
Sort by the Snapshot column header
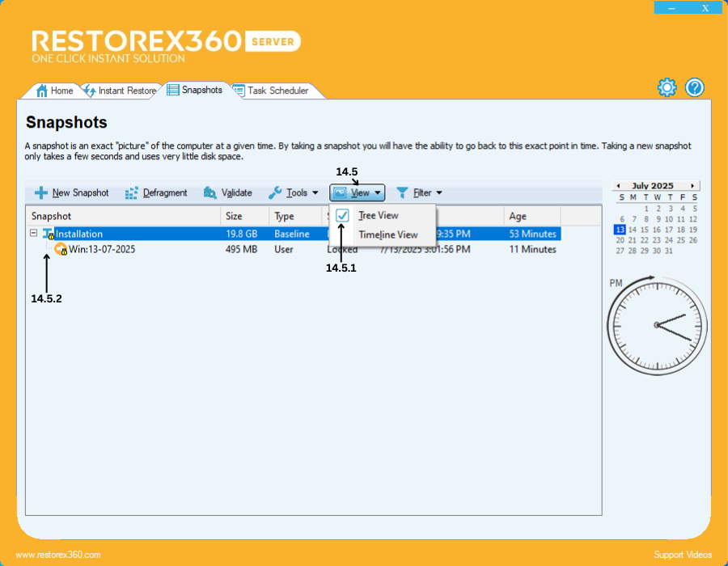pos(123,216)
